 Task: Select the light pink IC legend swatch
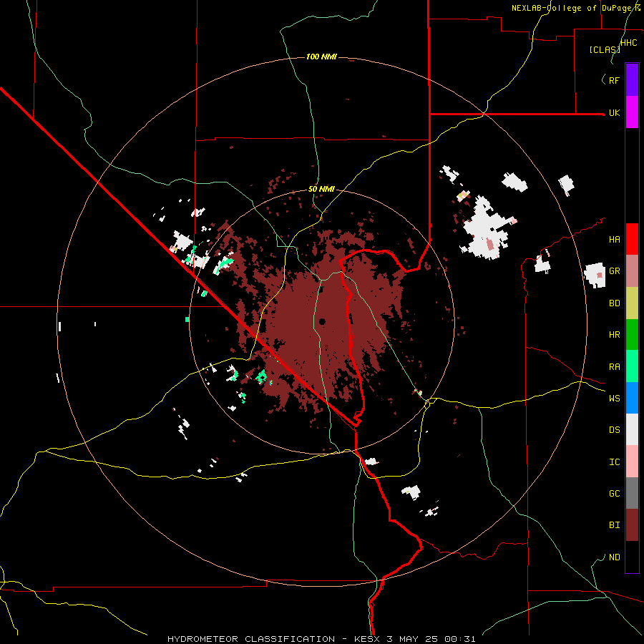[x=632, y=462]
